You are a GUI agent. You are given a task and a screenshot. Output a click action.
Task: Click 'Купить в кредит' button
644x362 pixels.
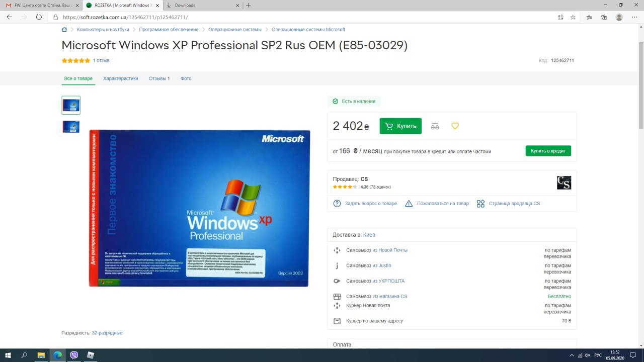tap(548, 151)
